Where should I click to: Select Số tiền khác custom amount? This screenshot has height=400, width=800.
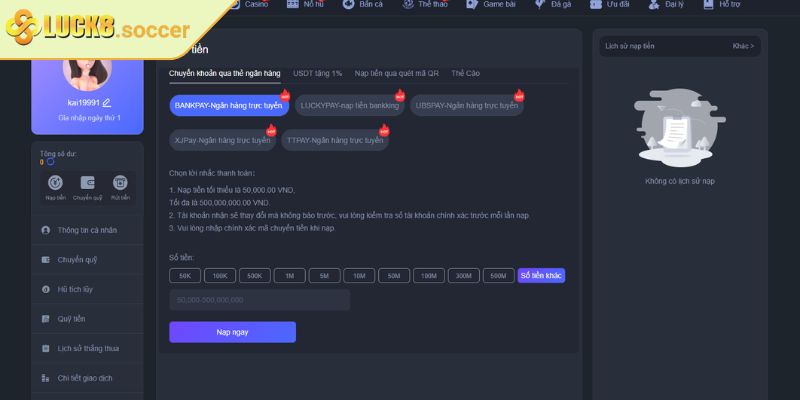click(541, 275)
